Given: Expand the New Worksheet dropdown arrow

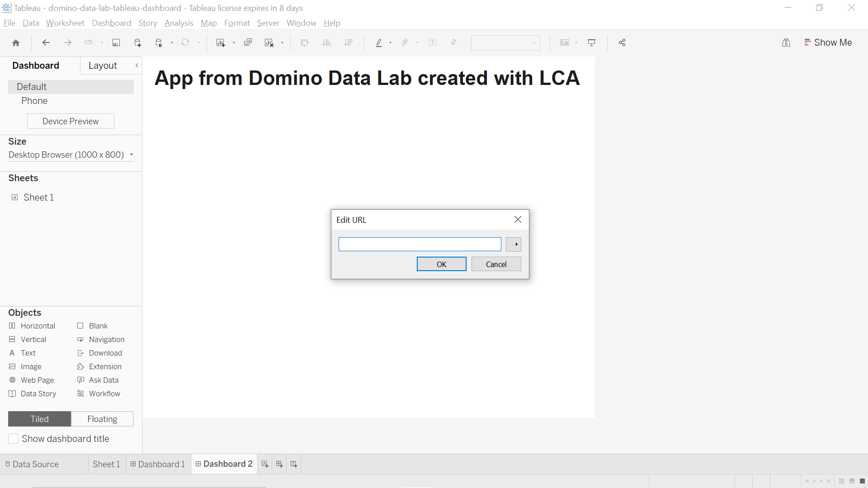Looking at the screenshot, I should [x=234, y=43].
